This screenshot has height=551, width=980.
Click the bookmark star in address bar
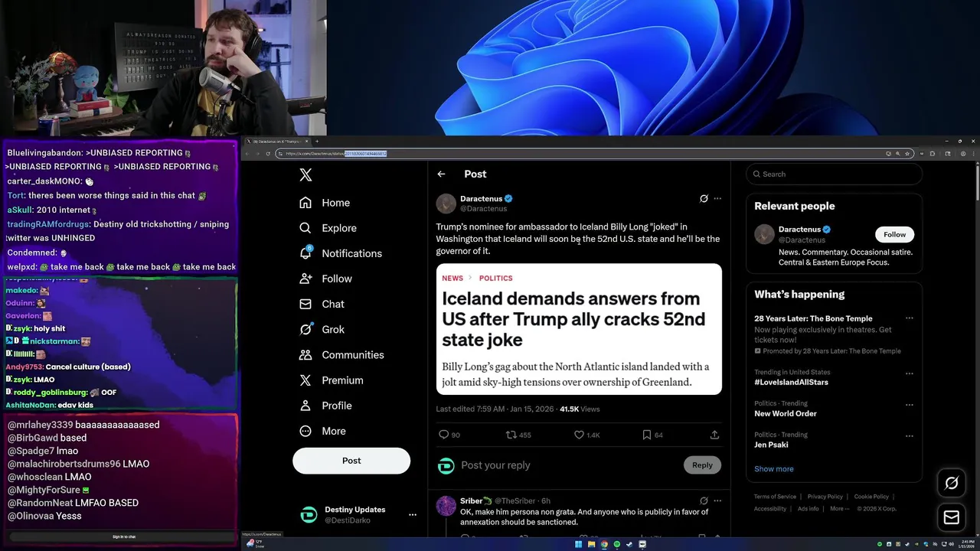point(907,154)
